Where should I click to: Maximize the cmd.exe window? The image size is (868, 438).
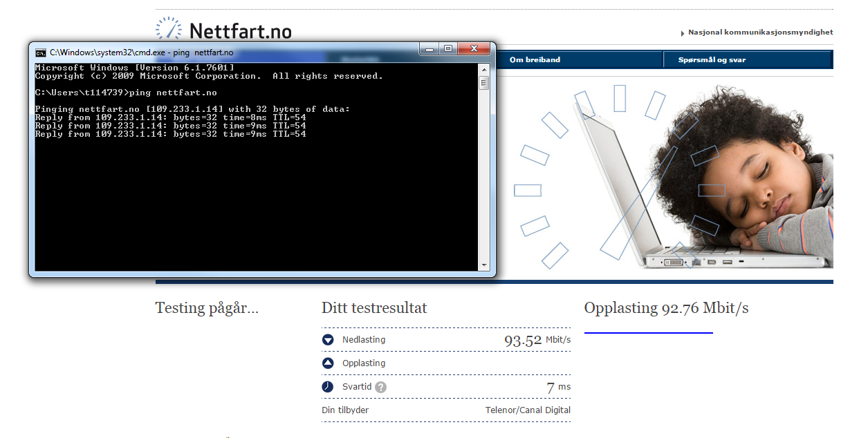[x=448, y=49]
